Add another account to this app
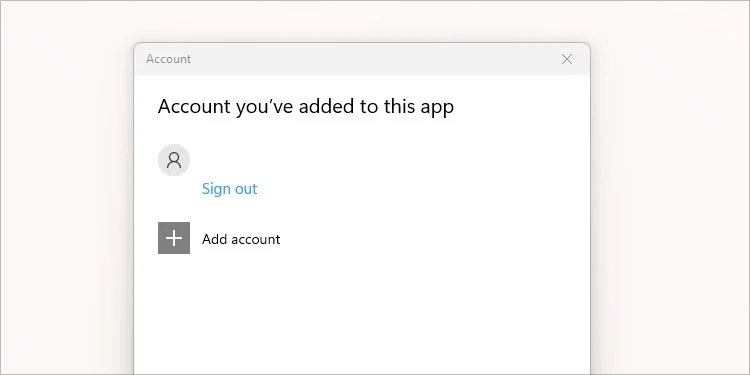The image size is (750, 375). click(x=219, y=238)
